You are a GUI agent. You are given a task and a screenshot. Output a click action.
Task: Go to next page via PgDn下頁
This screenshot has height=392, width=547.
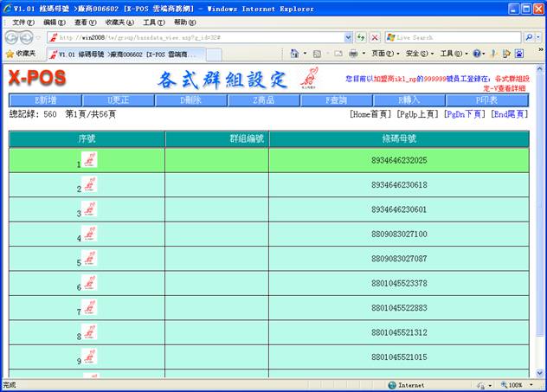[463, 114]
